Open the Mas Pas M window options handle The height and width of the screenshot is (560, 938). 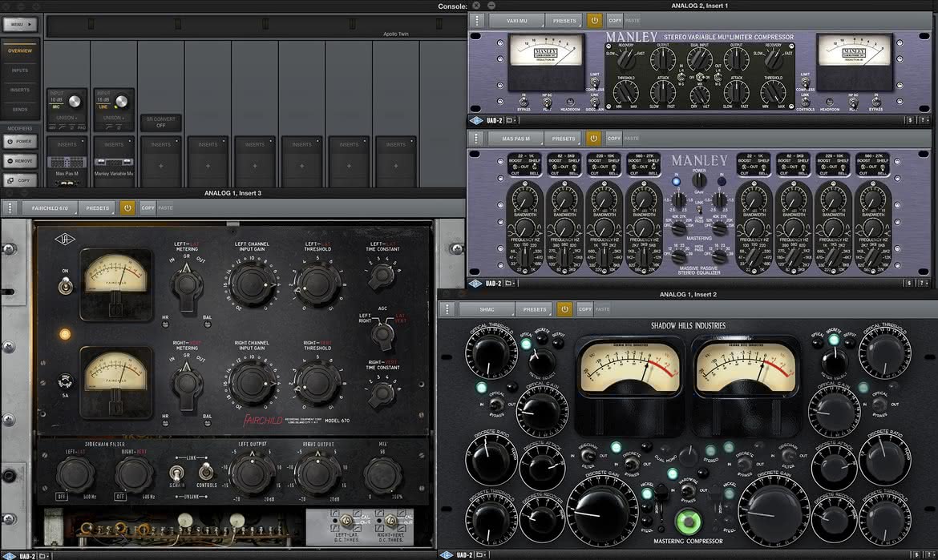(x=475, y=139)
